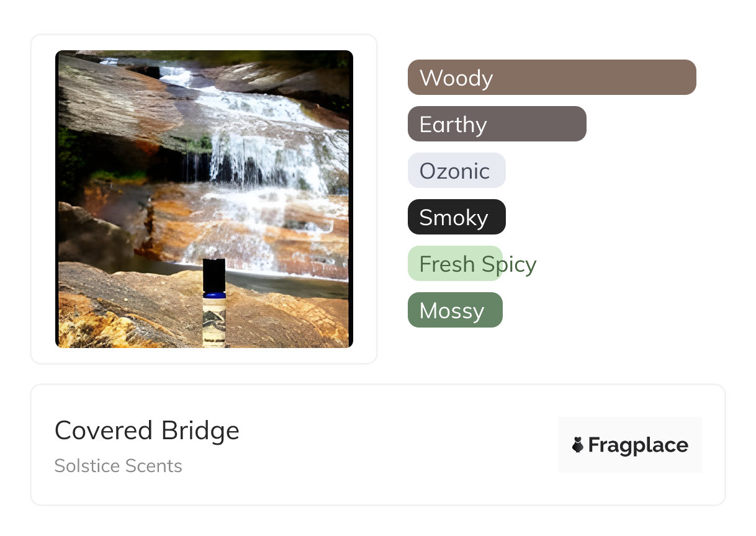The image size is (756, 536).
Task: Click the perfume bottle's illustrated label
Action: [214, 323]
